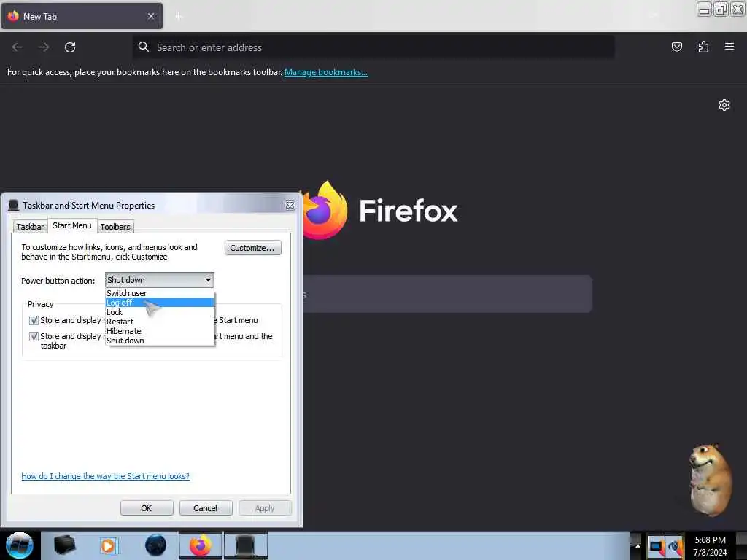Click the Search or enter address field

(373, 47)
